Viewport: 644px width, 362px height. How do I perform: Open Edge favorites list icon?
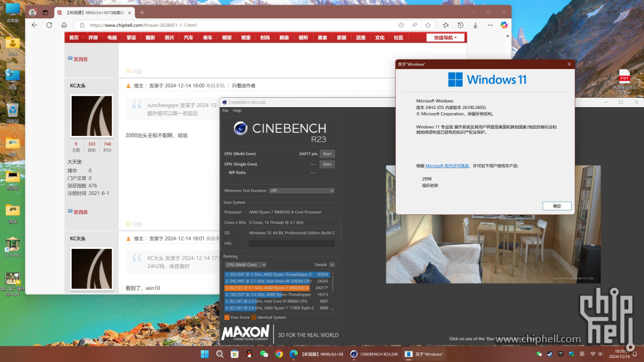(446, 25)
